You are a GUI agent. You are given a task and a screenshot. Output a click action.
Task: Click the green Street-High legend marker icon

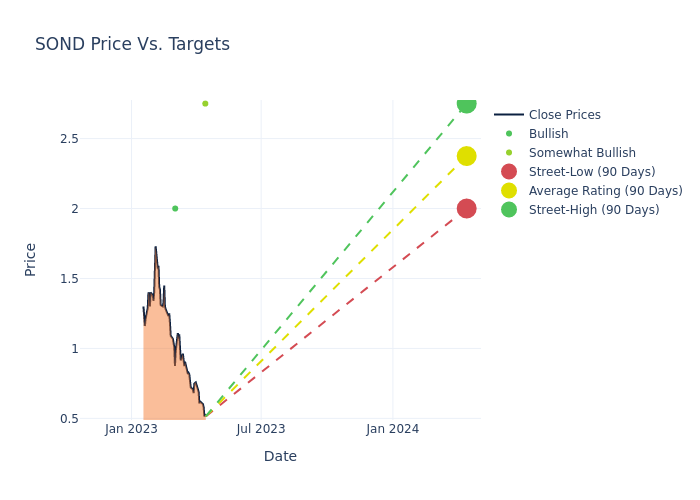[509, 210]
